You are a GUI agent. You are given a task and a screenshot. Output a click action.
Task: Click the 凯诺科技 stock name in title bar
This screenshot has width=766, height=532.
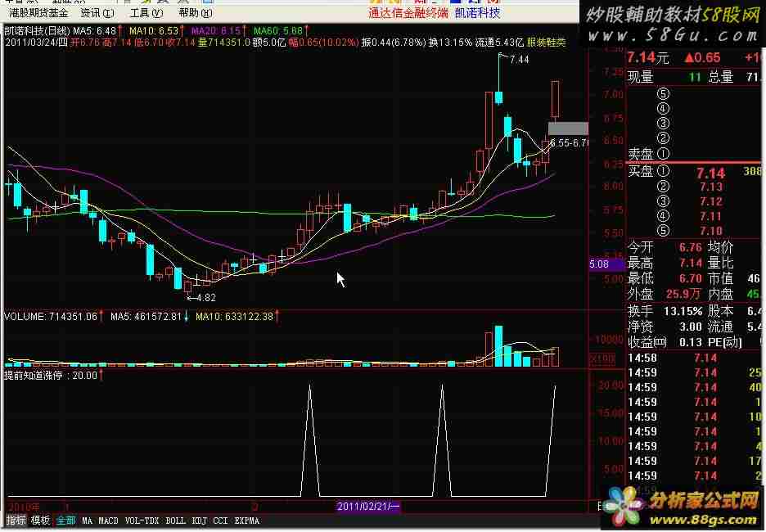pyautogui.click(x=477, y=13)
